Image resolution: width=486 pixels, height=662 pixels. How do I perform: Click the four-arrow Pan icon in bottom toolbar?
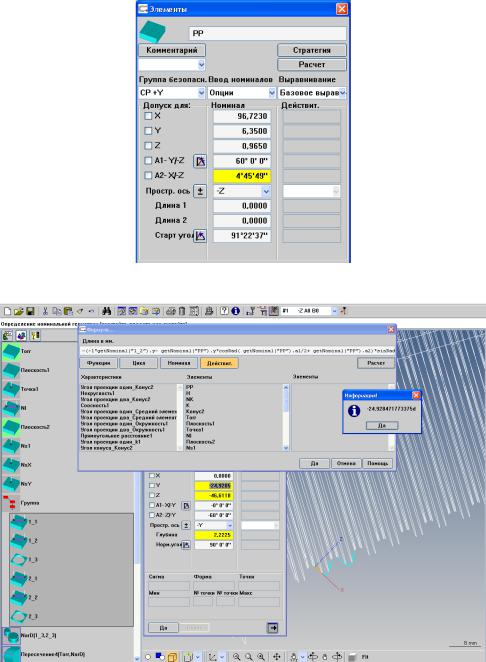277,657
